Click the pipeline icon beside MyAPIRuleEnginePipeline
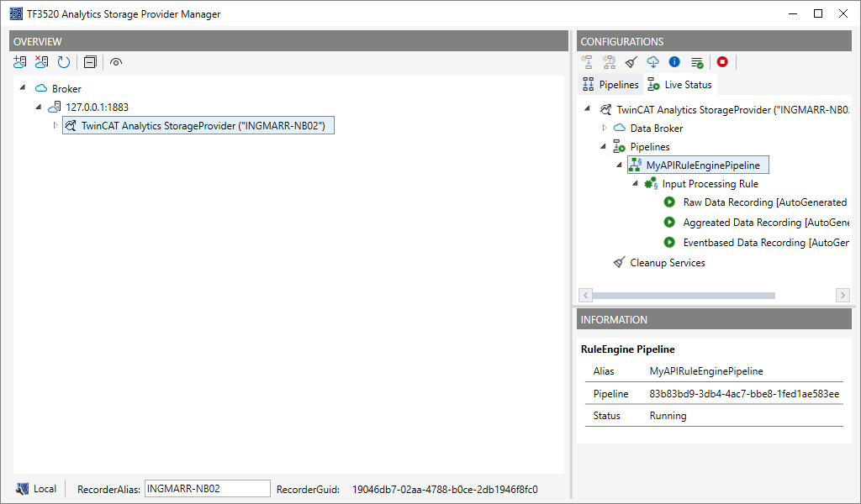The height and width of the screenshot is (504, 861). tap(636, 165)
